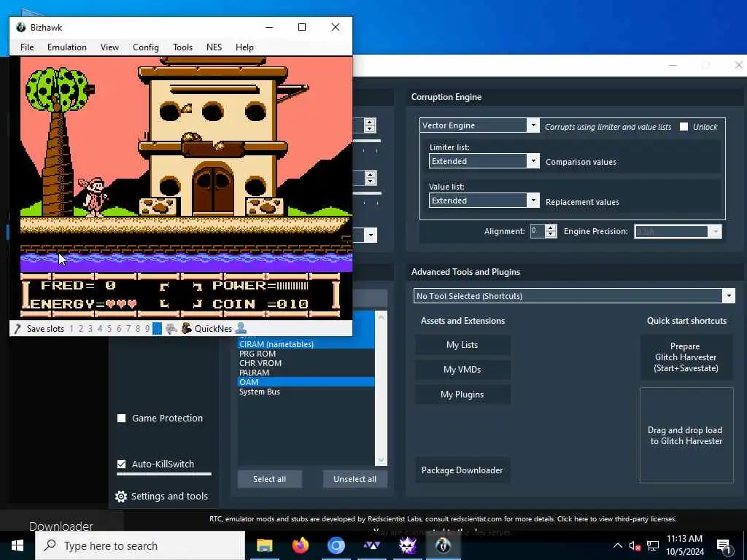The width and height of the screenshot is (747, 560).
Task: Launch Firefox from the taskbar
Action: [300, 545]
